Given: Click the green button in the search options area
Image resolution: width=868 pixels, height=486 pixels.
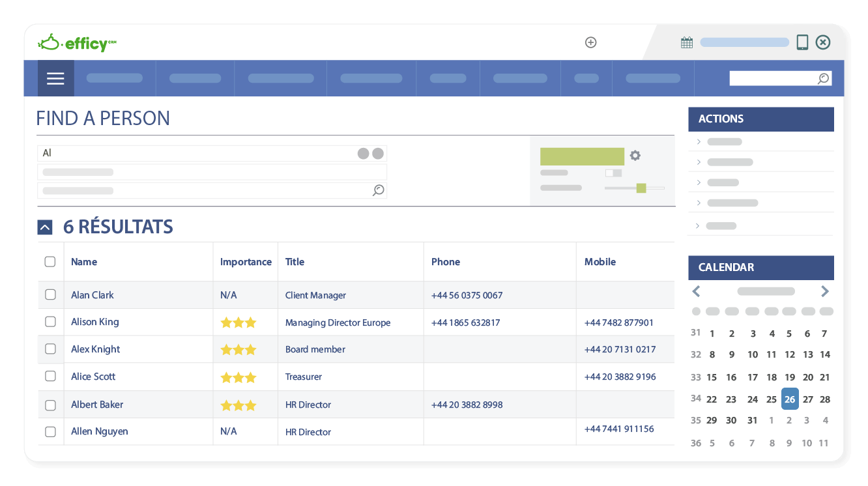Looking at the screenshot, I should tap(582, 156).
